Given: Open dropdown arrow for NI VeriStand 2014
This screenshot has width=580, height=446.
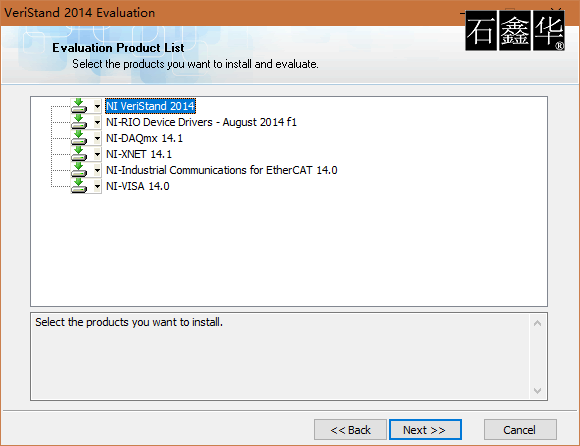Looking at the screenshot, I should coord(97,106).
